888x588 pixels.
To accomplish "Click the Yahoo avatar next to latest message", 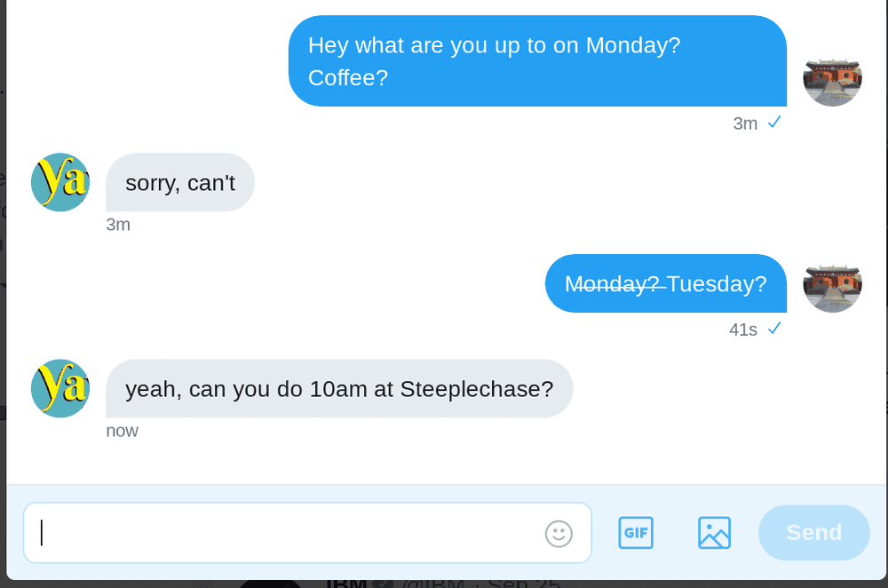I will tap(59, 388).
